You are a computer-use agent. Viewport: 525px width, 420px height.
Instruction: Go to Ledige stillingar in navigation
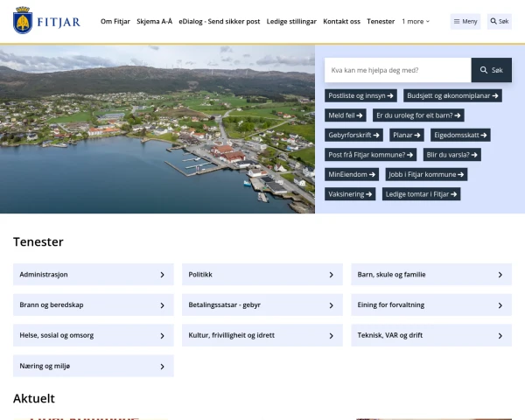click(291, 21)
